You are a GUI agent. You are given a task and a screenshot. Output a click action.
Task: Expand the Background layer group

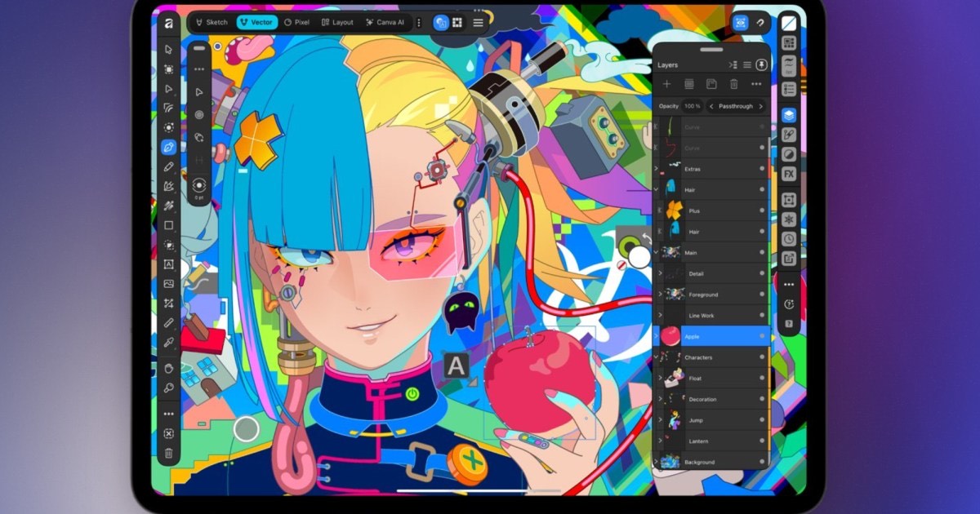(x=657, y=463)
